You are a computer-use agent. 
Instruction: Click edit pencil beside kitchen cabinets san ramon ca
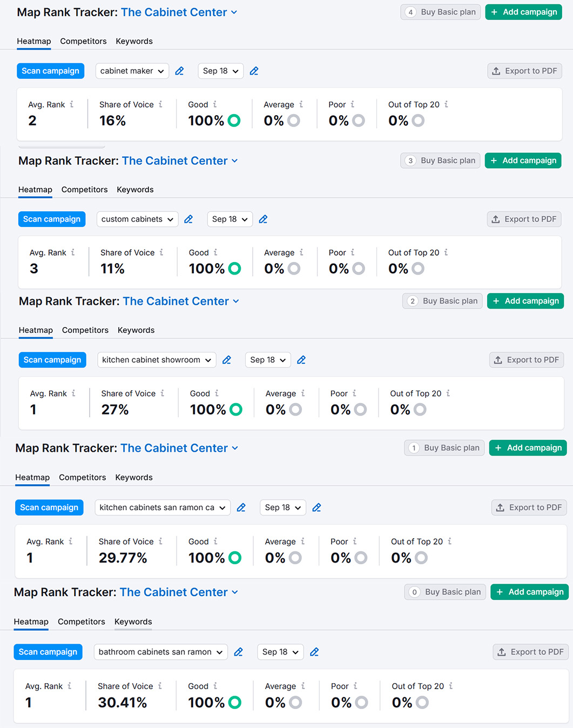click(241, 507)
